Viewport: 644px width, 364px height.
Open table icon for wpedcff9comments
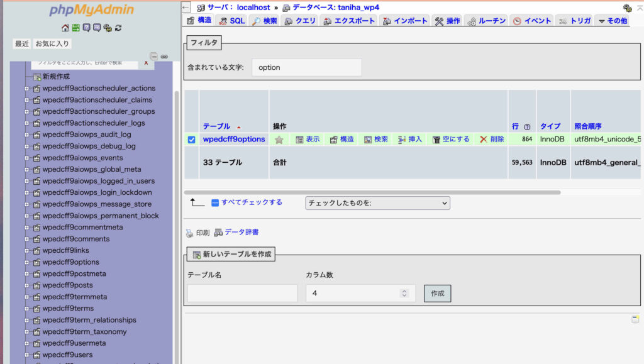click(36, 239)
